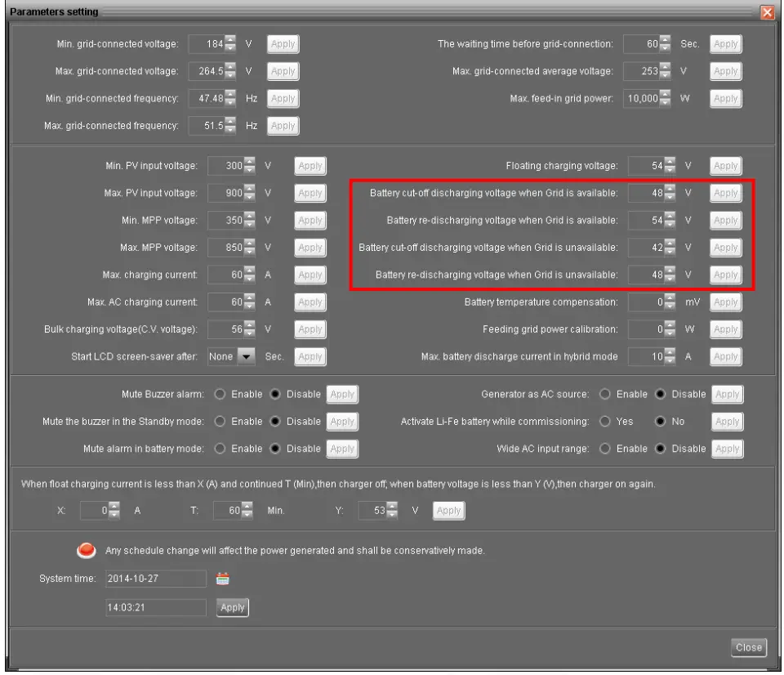
Task: Close the Parameters setting window via red X
Action: [x=767, y=12]
